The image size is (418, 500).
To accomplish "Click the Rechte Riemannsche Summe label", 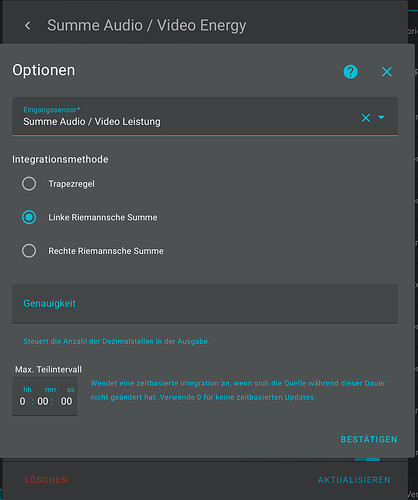I will click(x=106, y=251).
